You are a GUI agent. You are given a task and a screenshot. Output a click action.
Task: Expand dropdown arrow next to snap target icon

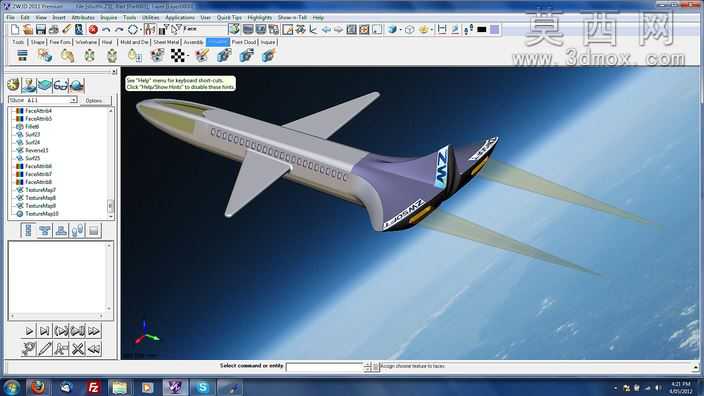pyautogui.click(x=141, y=30)
